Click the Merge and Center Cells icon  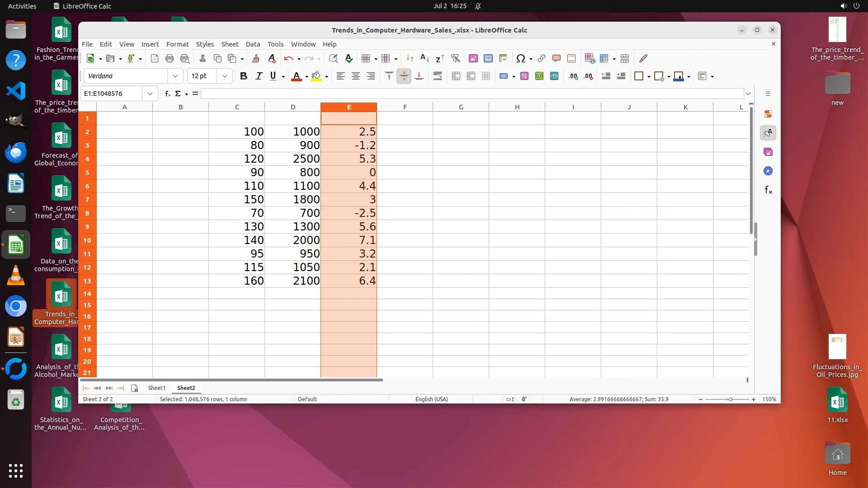456,76
